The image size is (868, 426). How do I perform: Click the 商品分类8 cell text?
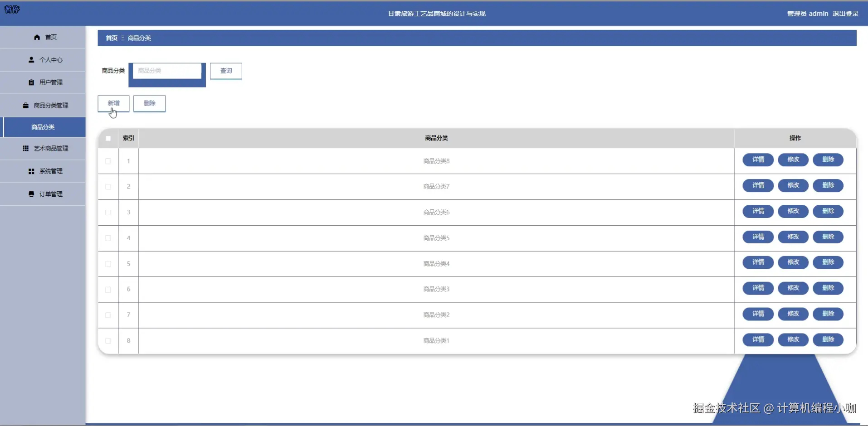(x=436, y=161)
